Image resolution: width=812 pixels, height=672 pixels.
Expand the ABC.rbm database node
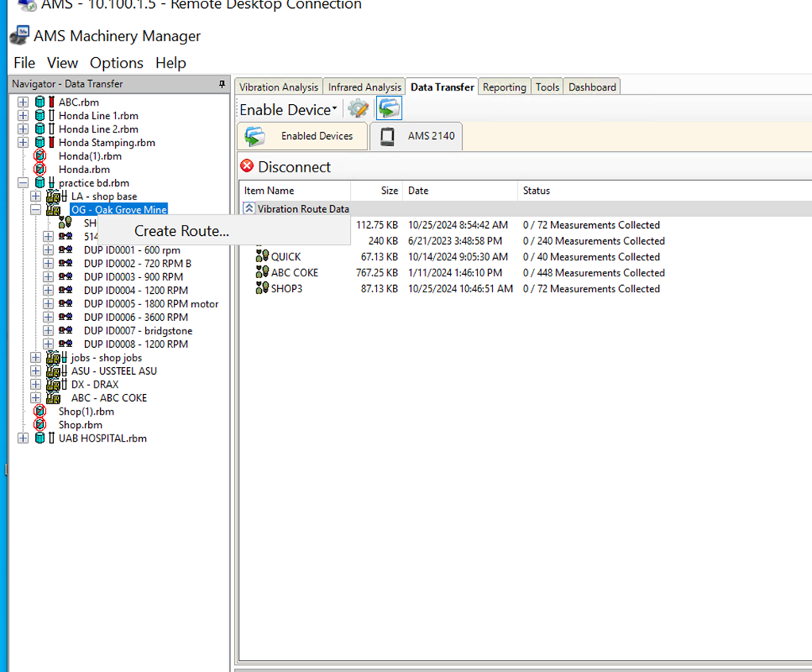(x=23, y=102)
